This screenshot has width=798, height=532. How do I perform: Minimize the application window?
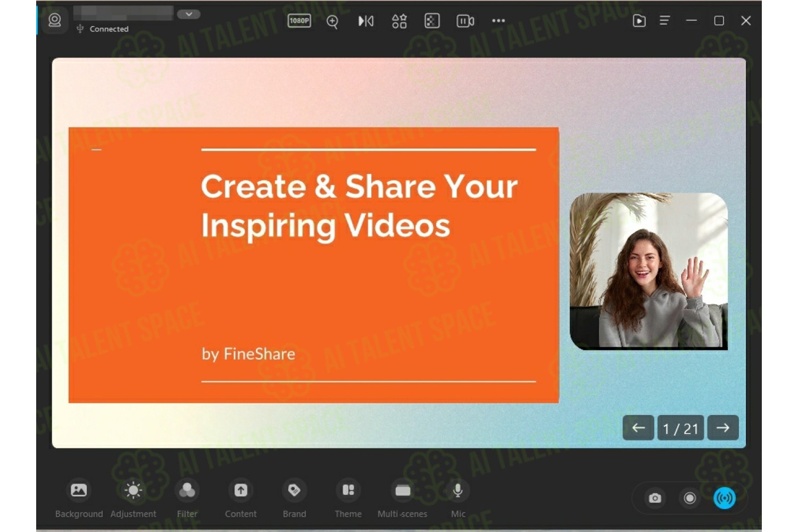click(692, 21)
